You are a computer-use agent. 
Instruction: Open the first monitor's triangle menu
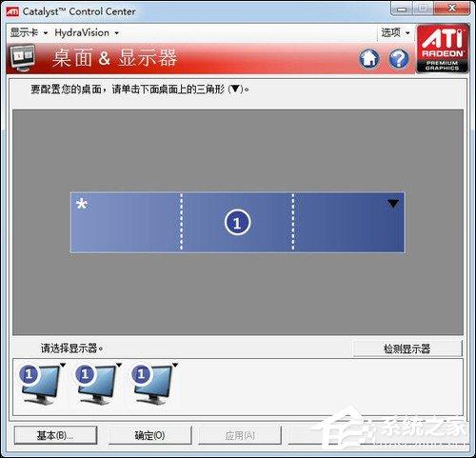[63, 366]
